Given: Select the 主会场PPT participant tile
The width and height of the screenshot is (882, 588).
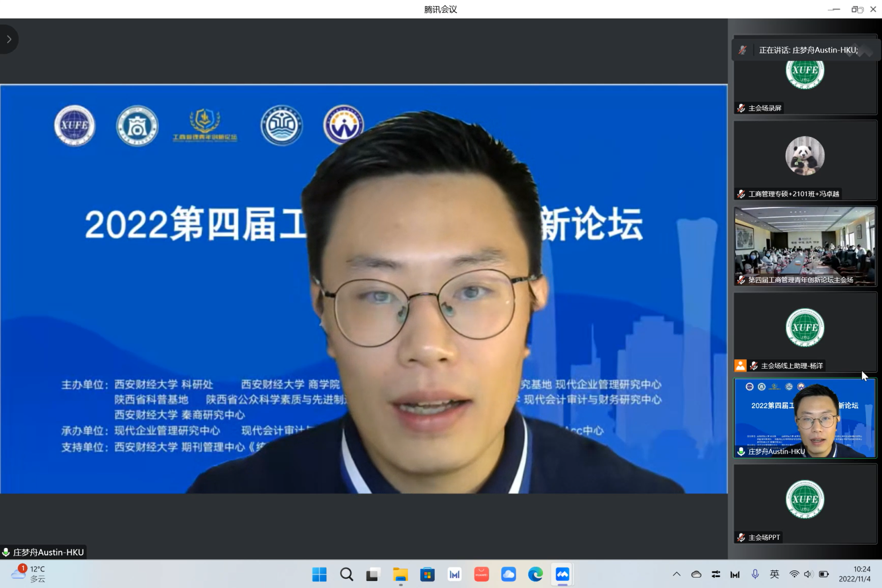Looking at the screenshot, I should 805,504.
